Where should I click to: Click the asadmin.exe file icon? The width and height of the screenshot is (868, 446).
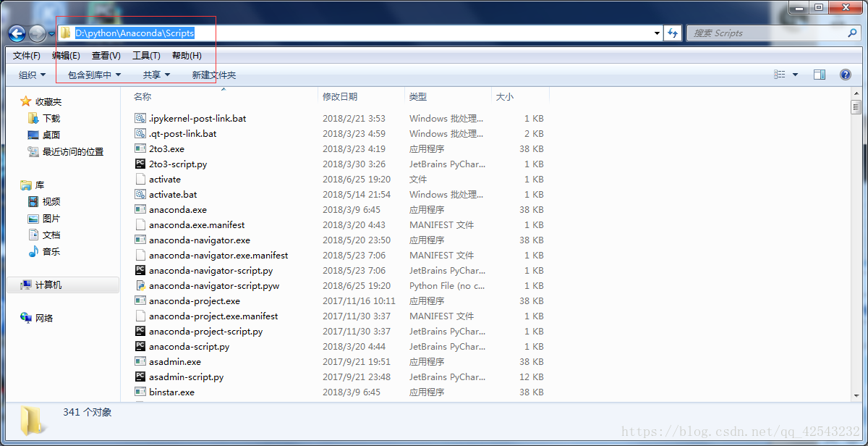click(x=140, y=361)
